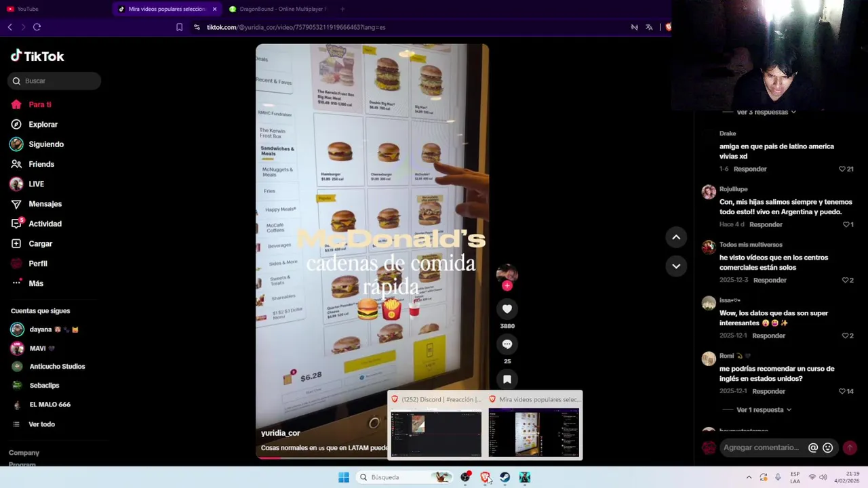Open the emoji picker in comment box
Screen dimensions: 868x488
pyautogui.click(x=827, y=447)
